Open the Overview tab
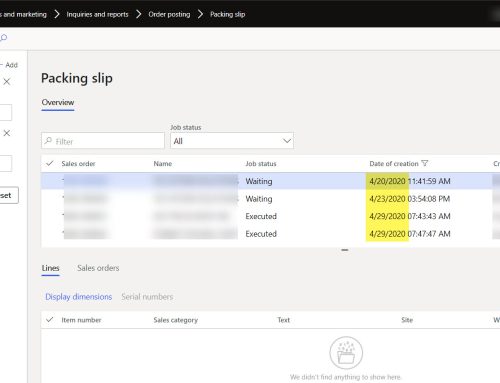This screenshot has height=383, width=500. pos(58,102)
